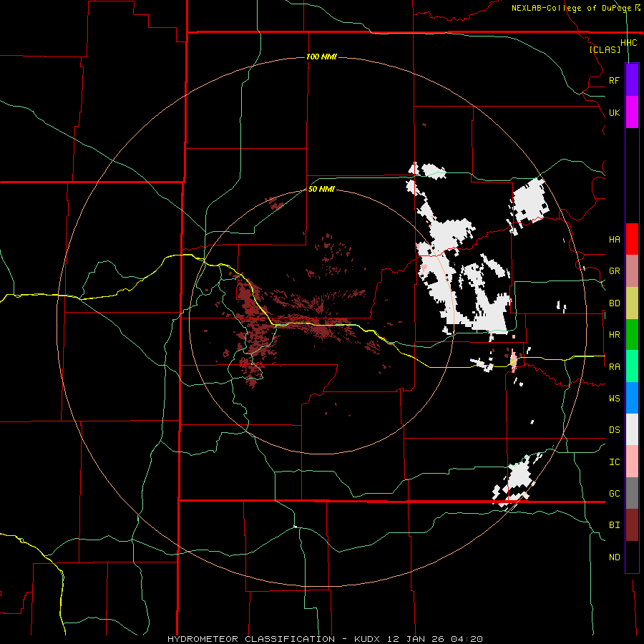Image resolution: width=644 pixels, height=644 pixels.
Task: Click the HA legend label
Action: [614, 240]
